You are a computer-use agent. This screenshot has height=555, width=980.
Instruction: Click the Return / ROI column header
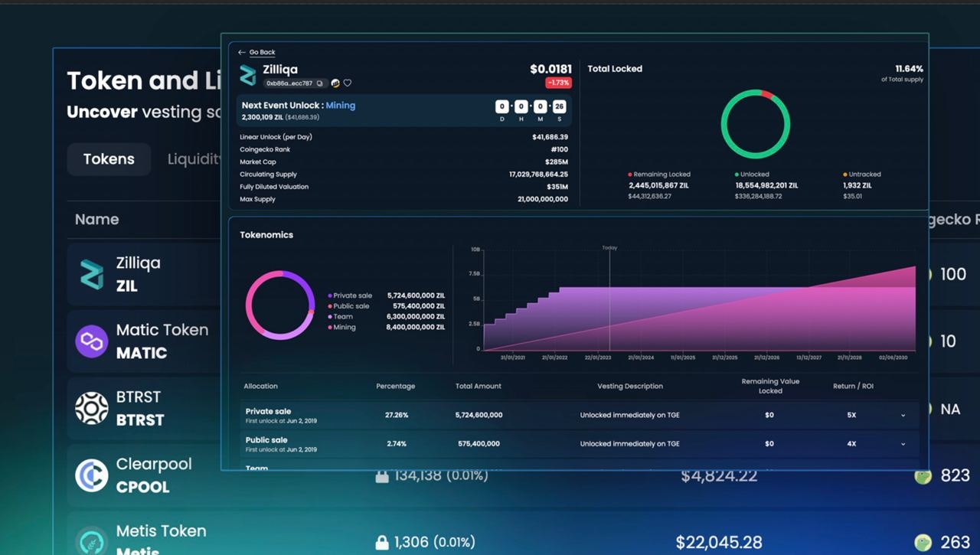click(x=853, y=387)
